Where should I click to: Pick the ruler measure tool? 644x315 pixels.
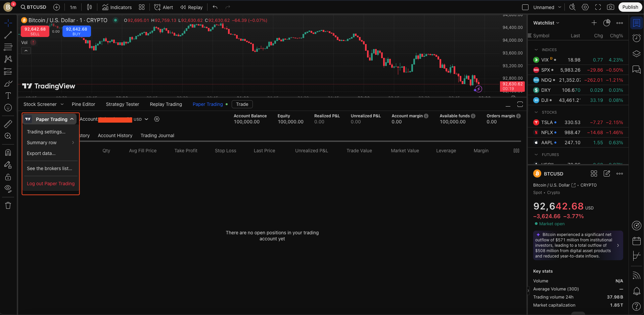point(8,124)
